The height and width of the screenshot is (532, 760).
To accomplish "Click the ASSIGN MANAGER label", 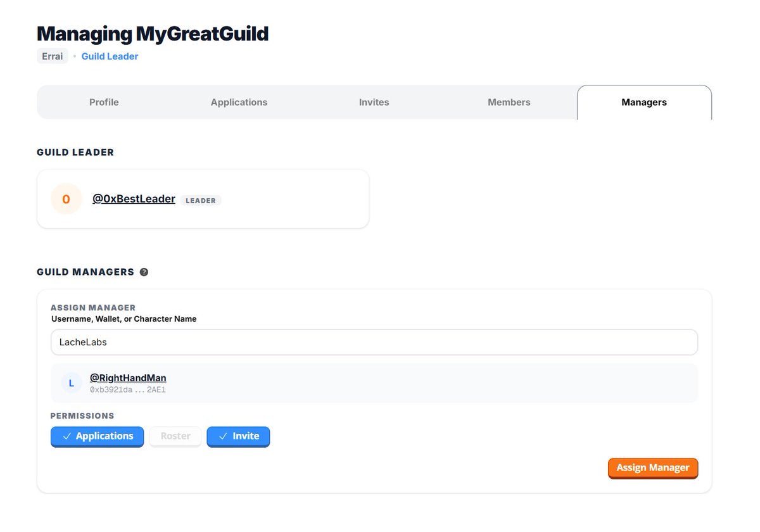I will pyautogui.click(x=93, y=308).
